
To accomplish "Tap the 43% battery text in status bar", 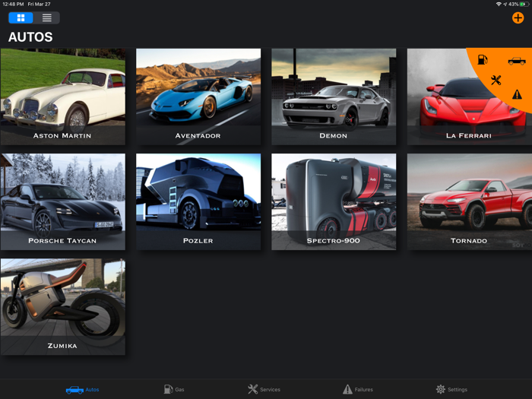I will click(x=513, y=4).
